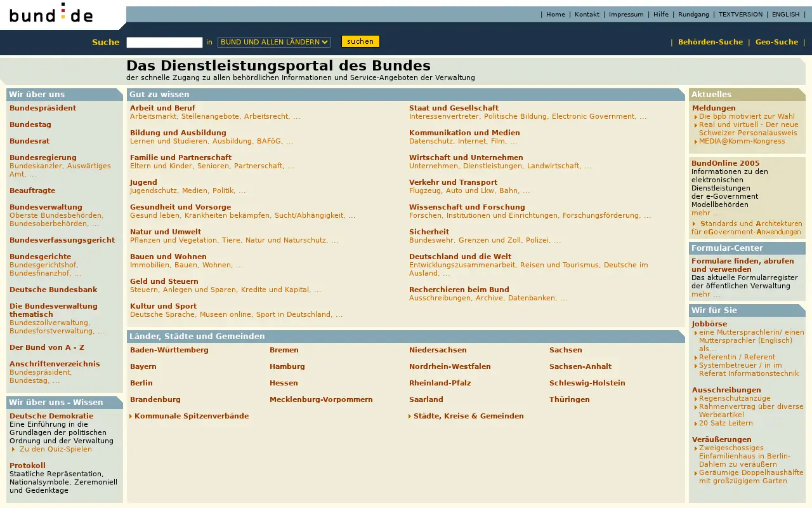Viewport: 812px width, 508px height.
Task: Open Bundestag link
Action: coord(30,125)
